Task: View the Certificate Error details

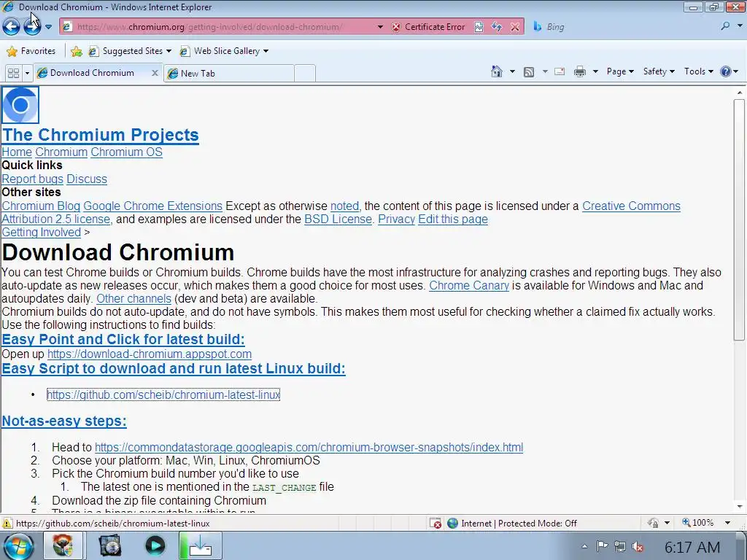Action: coord(428,27)
